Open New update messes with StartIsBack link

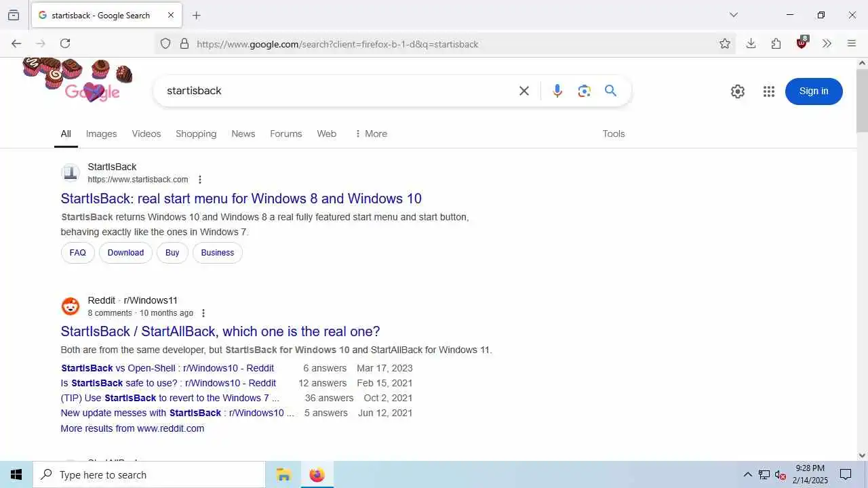click(x=178, y=413)
